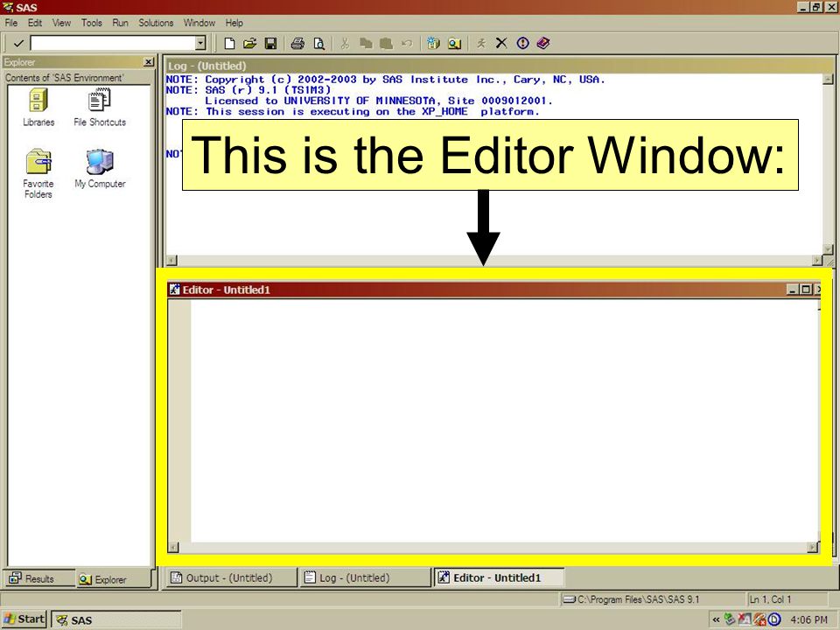
Task: Select the Editor - Untitled1 window tab
Action: point(499,578)
